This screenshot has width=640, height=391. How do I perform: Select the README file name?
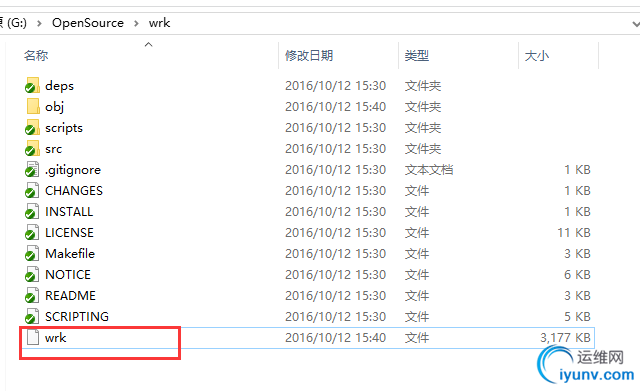(70, 296)
